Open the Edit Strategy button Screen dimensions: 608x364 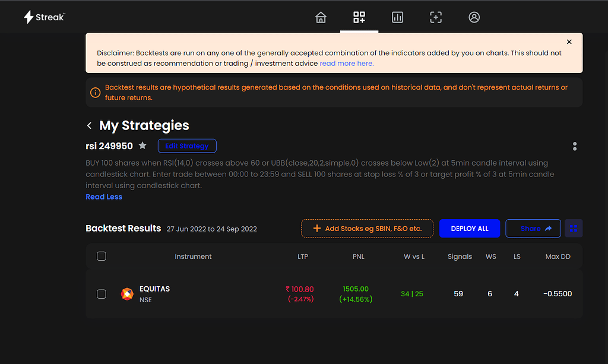click(187, 145)
